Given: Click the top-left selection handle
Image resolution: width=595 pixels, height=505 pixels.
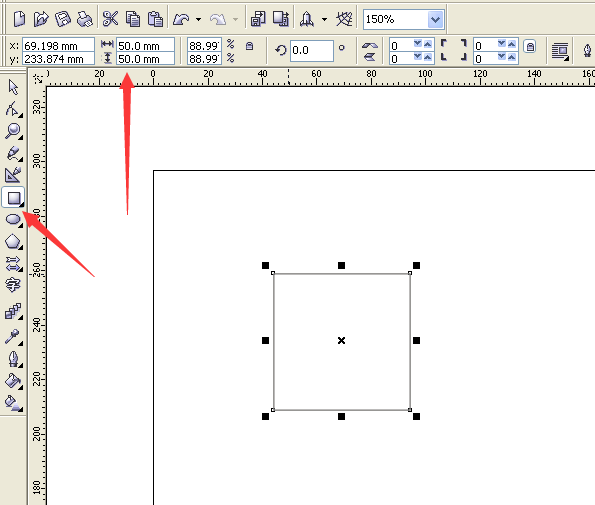Looking at the screenshot, I should pos(265,265).
